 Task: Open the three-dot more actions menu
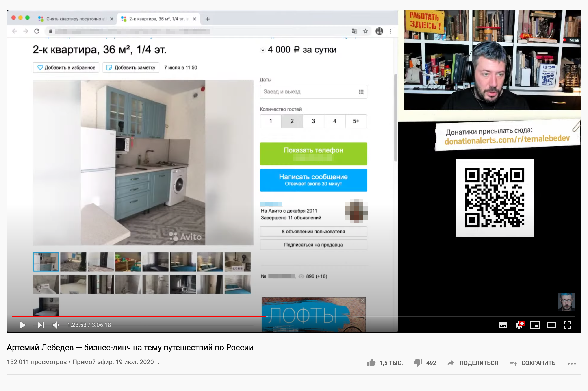pos(572,363)
